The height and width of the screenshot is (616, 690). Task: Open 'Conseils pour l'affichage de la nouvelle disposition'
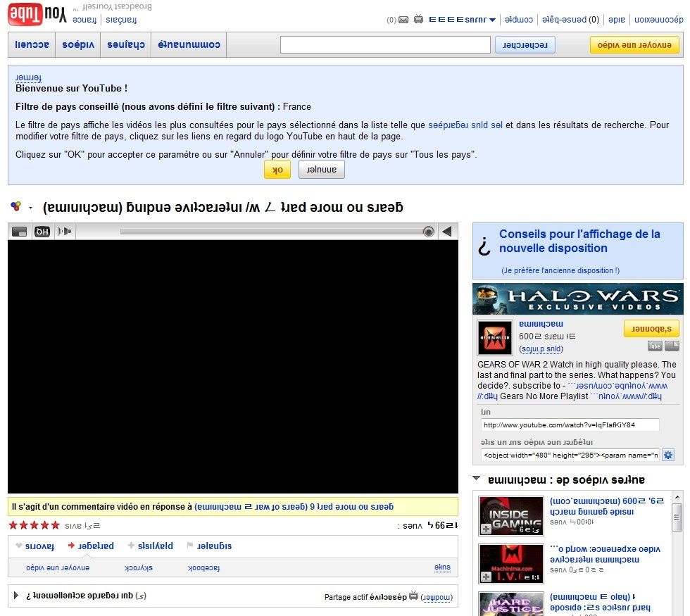[x=579, y=241]
